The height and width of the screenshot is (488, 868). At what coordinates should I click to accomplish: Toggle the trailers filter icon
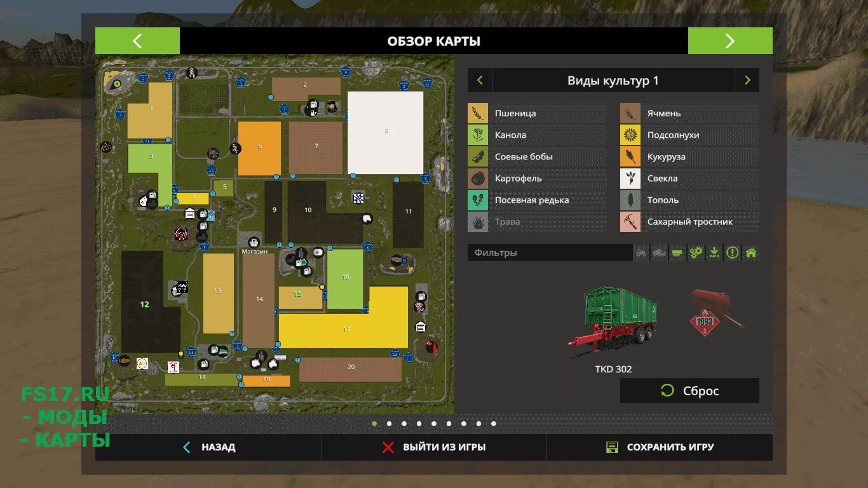(x=678, y=253)
